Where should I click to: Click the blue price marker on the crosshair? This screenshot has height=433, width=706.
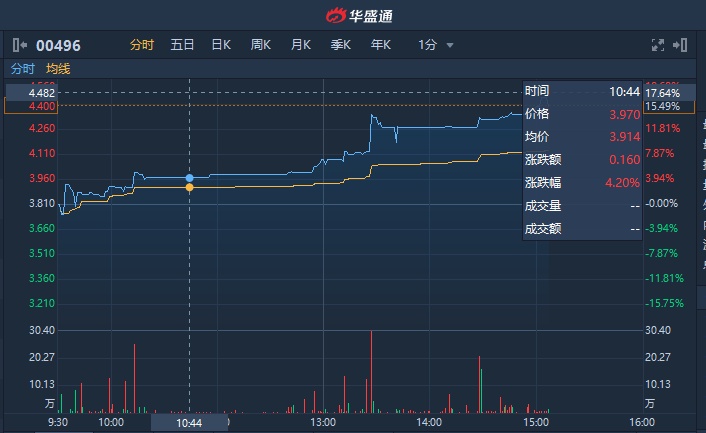[190, 178]
